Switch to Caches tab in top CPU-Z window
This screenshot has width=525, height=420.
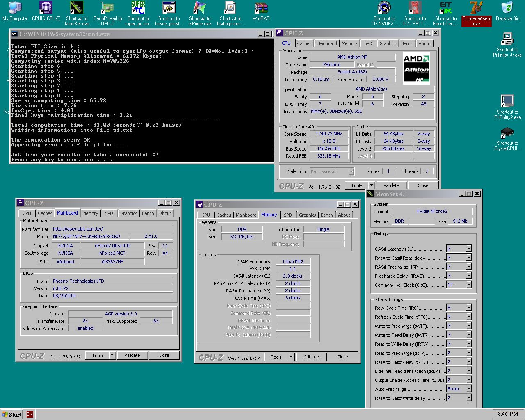[x=304, y=43]
